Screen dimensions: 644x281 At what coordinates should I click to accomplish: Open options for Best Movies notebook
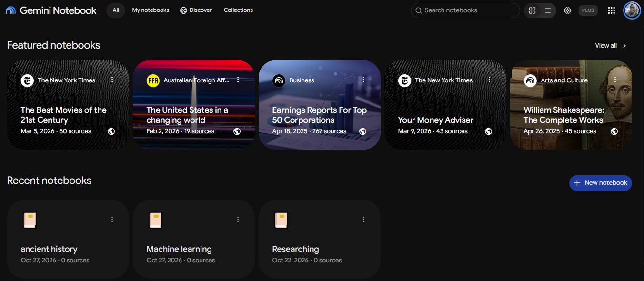point(112,80)
